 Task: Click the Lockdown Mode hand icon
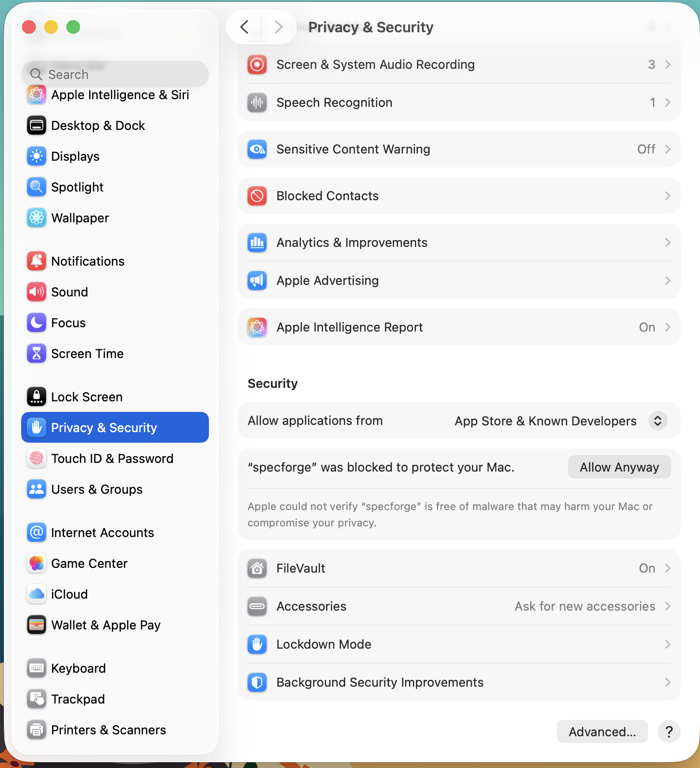pyautogui.click(x=257, y=644)
